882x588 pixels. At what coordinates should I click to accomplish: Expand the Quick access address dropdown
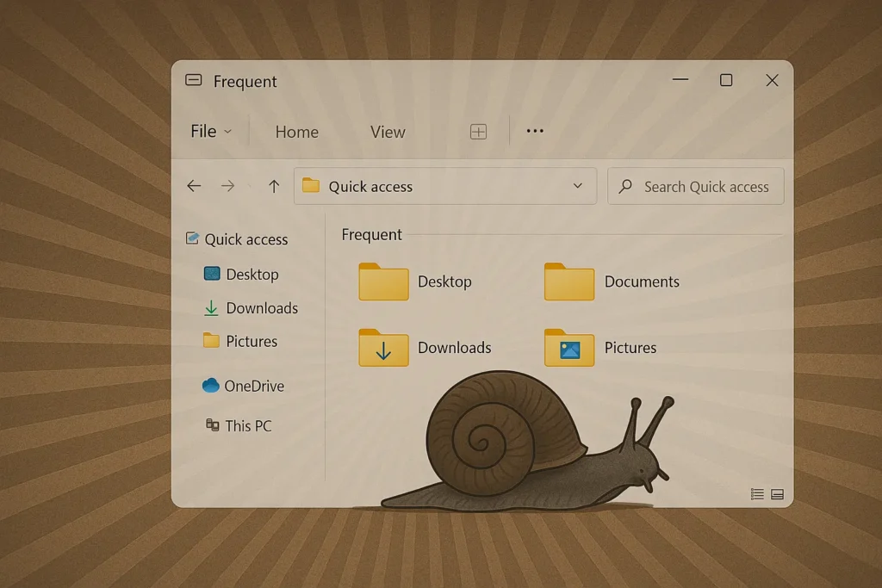click(x=578, y=186)
